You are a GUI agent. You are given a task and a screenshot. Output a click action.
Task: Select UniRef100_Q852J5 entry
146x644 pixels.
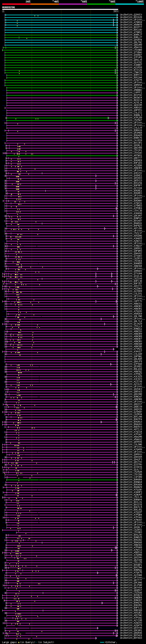click(x=131, y=60)
